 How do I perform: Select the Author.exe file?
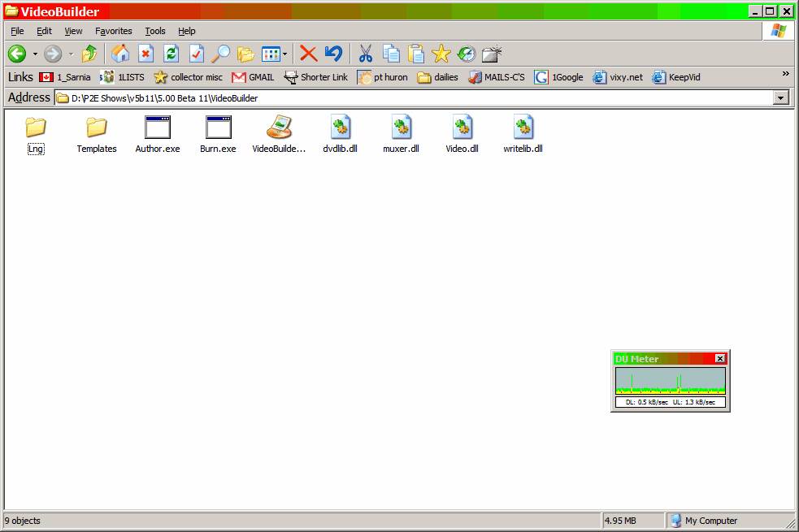click(x=158, y=135)
